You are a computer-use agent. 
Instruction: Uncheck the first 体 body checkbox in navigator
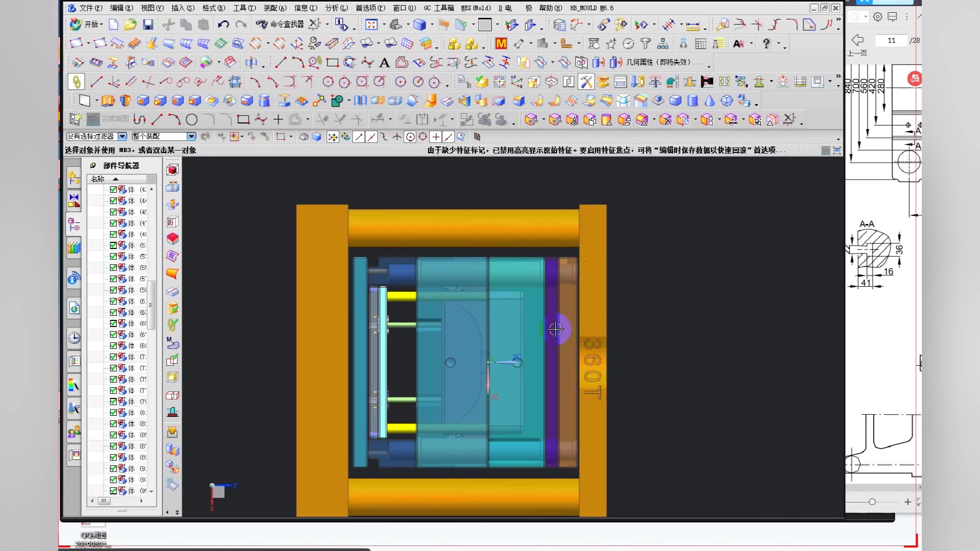point(113,189)
